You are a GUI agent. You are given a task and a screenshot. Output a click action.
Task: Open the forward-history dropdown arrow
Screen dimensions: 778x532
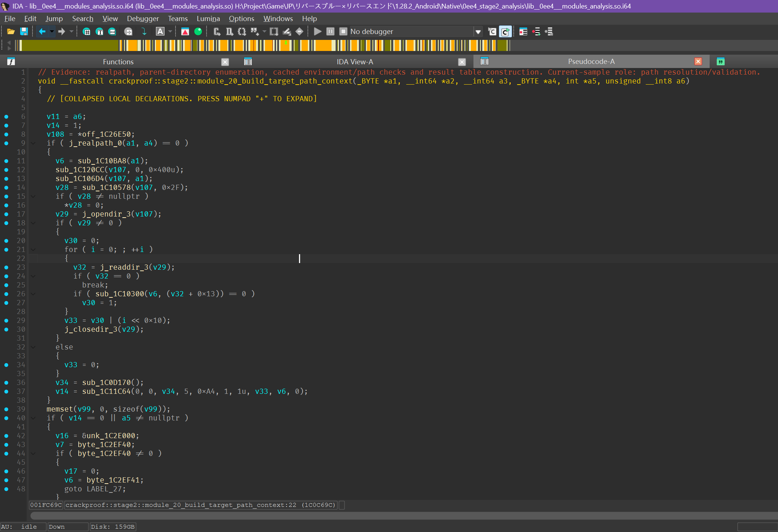click(x=71, y=32)
